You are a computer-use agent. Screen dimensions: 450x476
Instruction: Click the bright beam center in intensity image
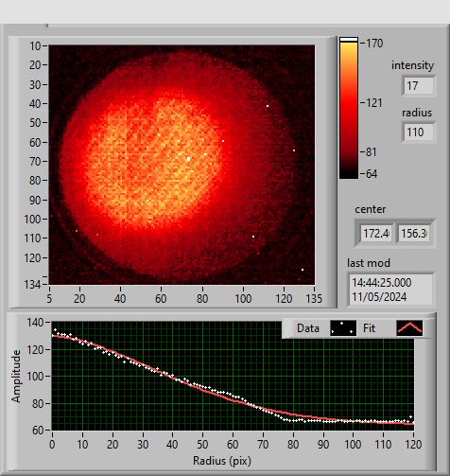tap(188, 159)
